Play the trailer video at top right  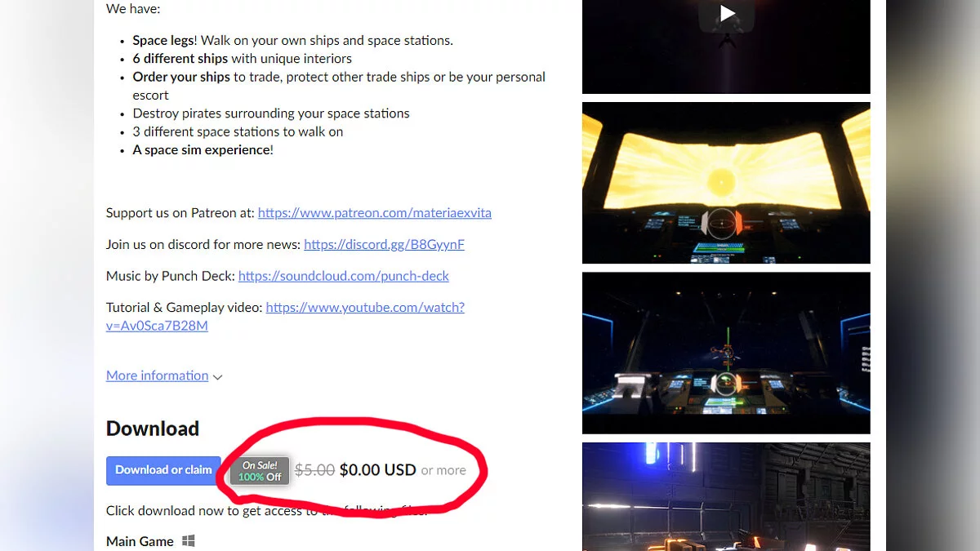[727, 13]
